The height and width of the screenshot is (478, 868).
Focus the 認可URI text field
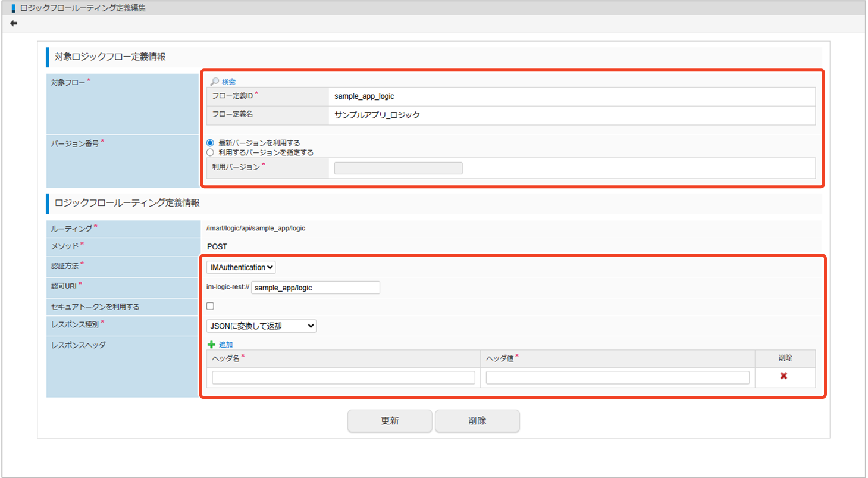click(x=315, y=288)
